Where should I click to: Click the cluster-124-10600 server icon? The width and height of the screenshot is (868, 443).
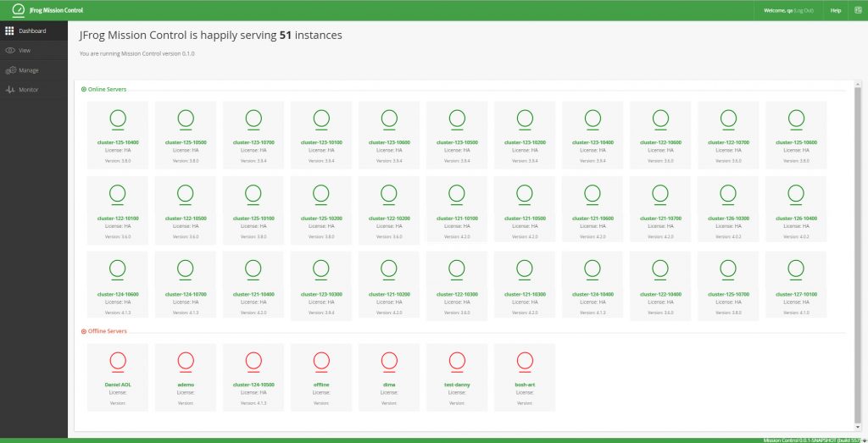pyautogui.click(x=117, y=270)
